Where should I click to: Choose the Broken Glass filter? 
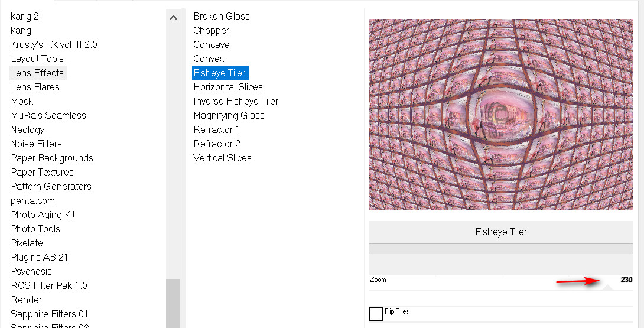[x=222, y=16]
